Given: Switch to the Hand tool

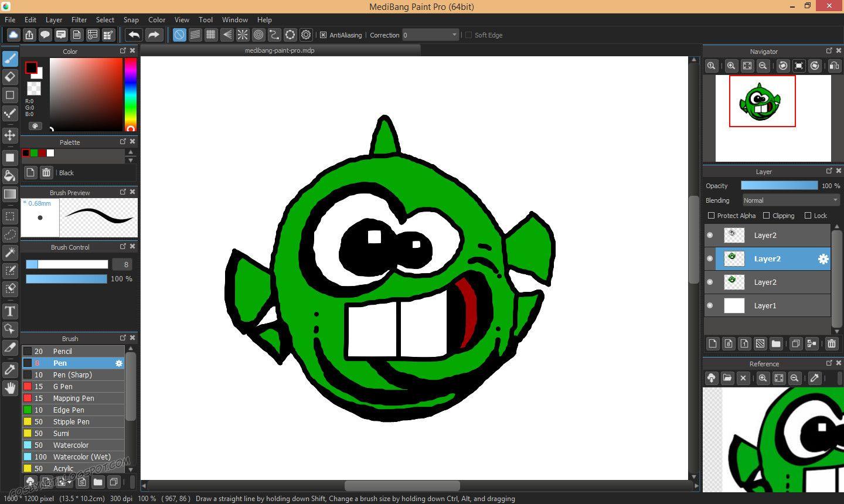Looking at the screenshot, I should [x=9, y=388].
